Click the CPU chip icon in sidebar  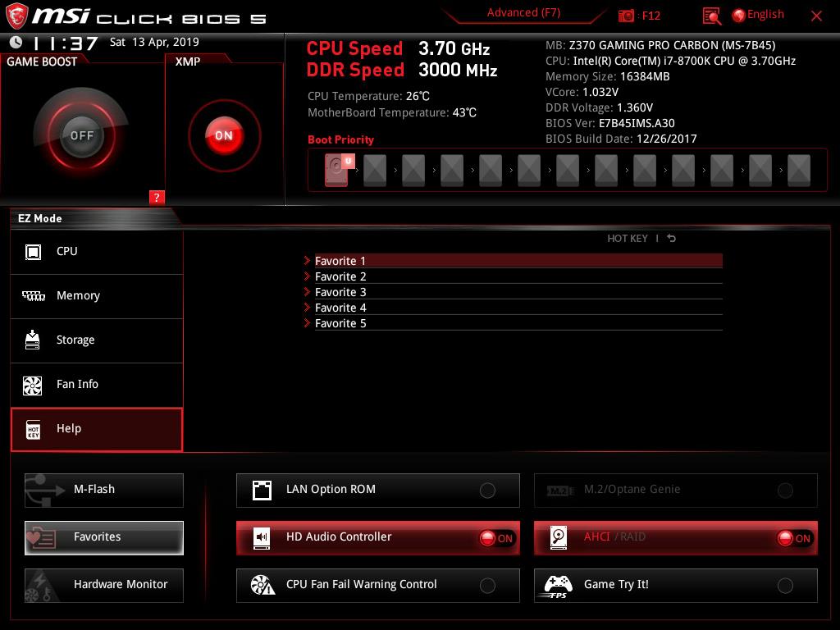[x=33, y=252]
